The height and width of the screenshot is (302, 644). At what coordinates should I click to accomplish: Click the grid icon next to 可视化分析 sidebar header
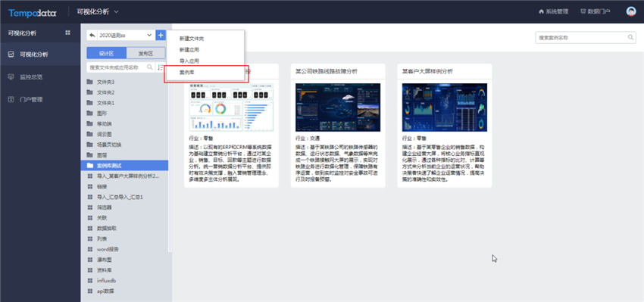(x=67, y=33)
